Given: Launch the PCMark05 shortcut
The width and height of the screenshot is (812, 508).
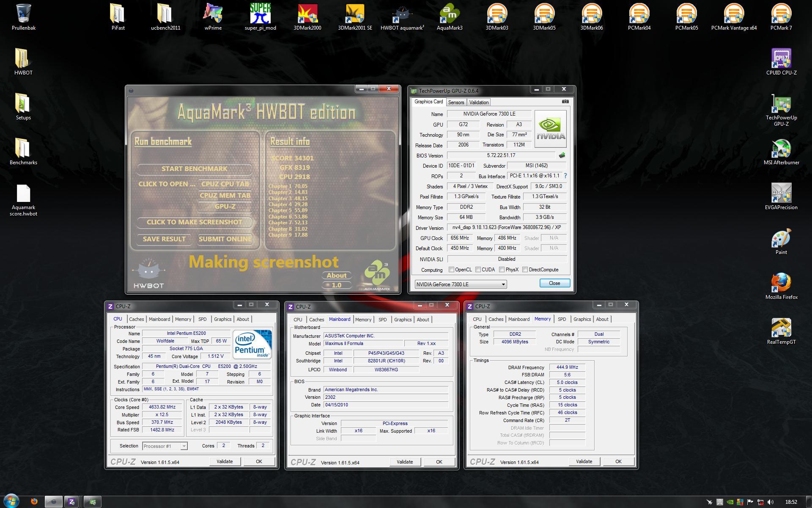Looking at the screenshot, I should [686, 17].
